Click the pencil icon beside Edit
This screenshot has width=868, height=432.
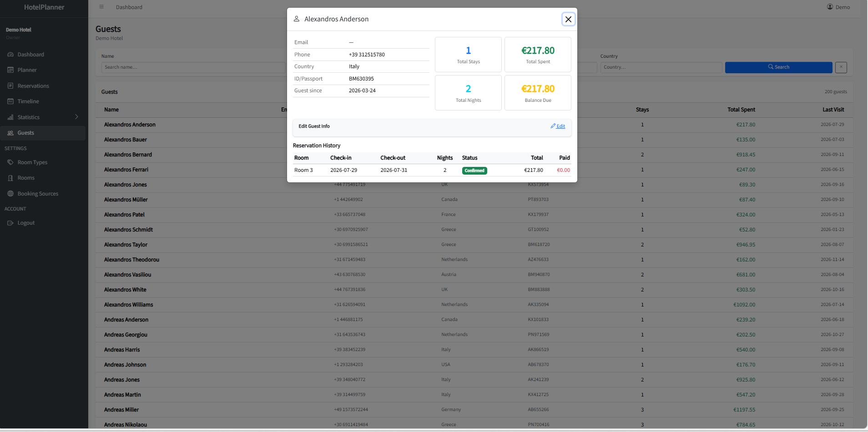tap(553, 126)
